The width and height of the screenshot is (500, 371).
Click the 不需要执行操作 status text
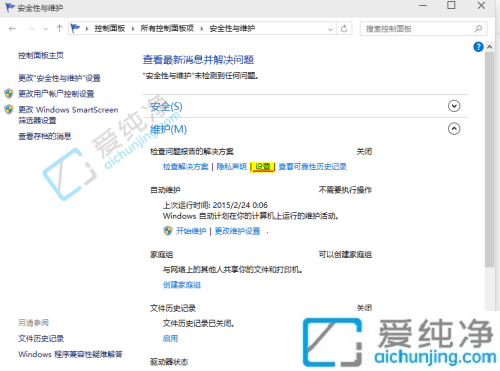point(345,190)
